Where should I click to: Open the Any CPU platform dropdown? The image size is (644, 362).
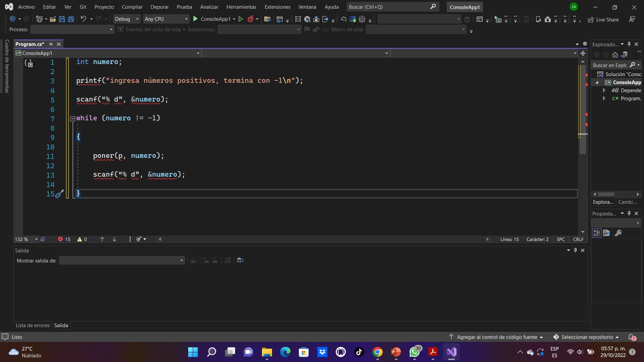point(166,19)
